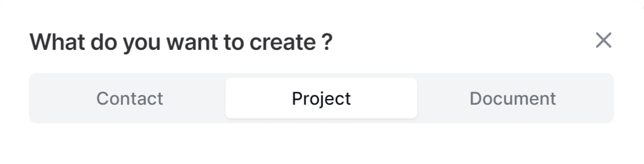Image resolution: width=644 pixels, height=164 pixels.
Task: Dismiss the "What do you want to create" dialog
Action: pos(604,40)
